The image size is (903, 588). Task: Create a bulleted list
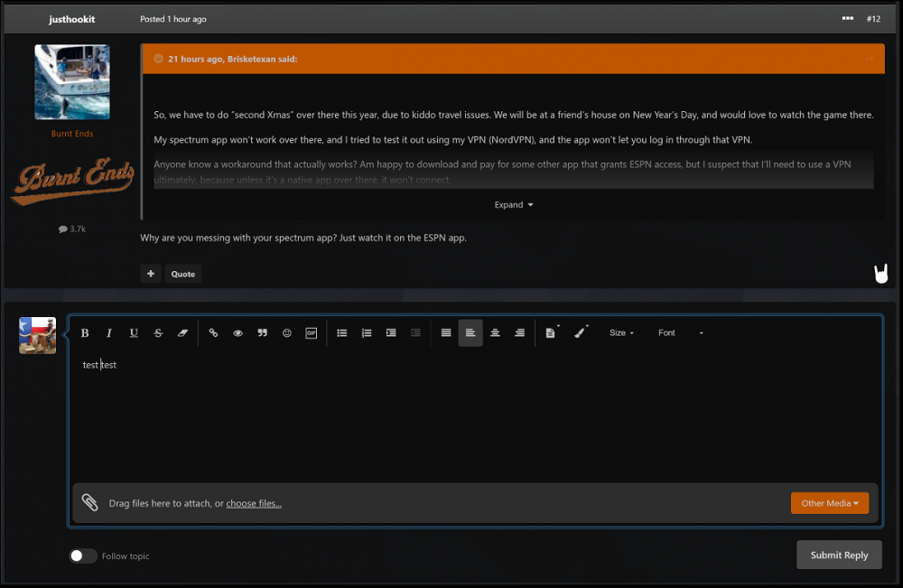(341, 332)
